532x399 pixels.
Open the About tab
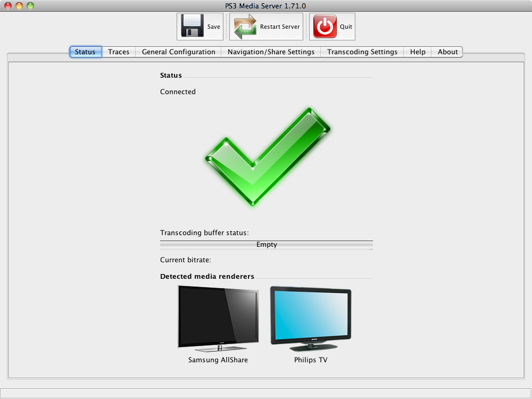pyautogui.click(x=447, y=52)
